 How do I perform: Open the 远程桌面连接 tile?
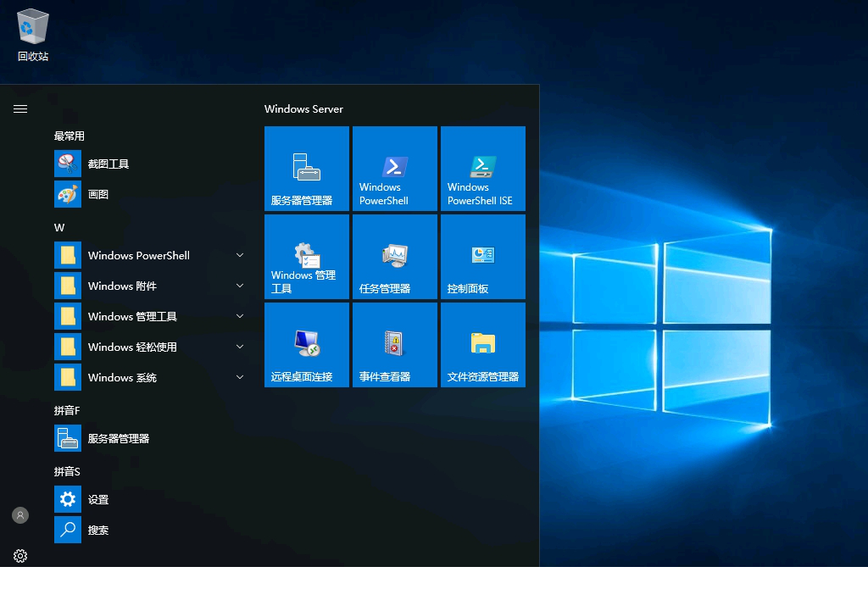point(307,344)
